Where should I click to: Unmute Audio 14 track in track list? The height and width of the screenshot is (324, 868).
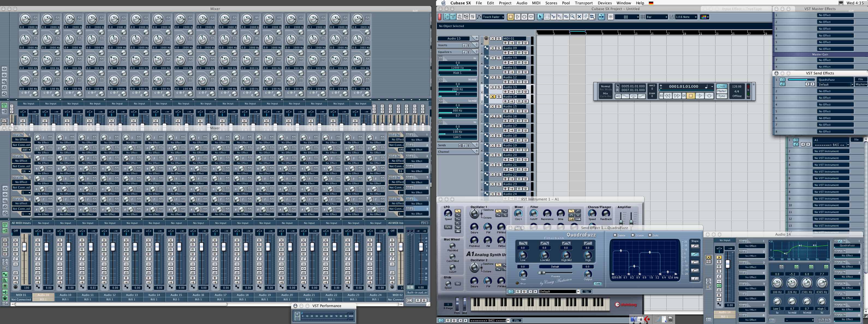pos(493,97)
